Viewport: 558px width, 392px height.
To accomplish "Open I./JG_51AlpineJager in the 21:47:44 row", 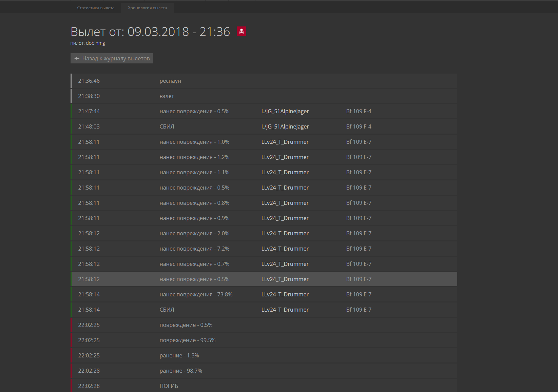I will [x=285, y=111].
